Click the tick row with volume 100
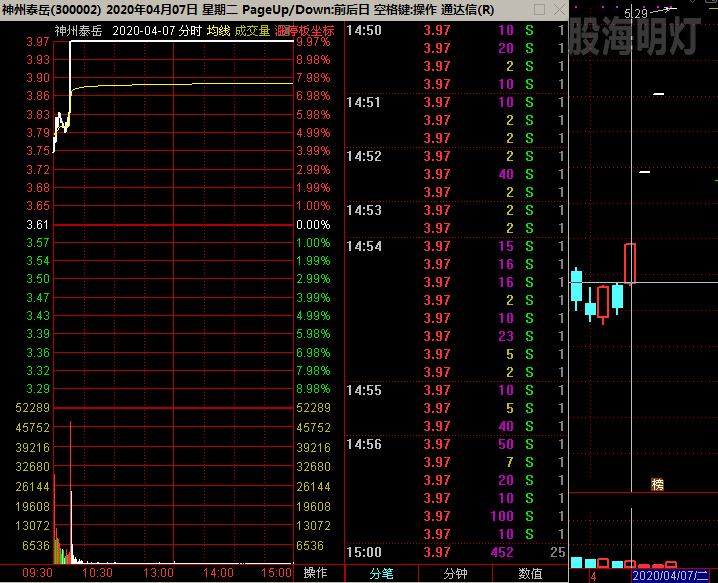718x583 pixels. pos(456,516)
